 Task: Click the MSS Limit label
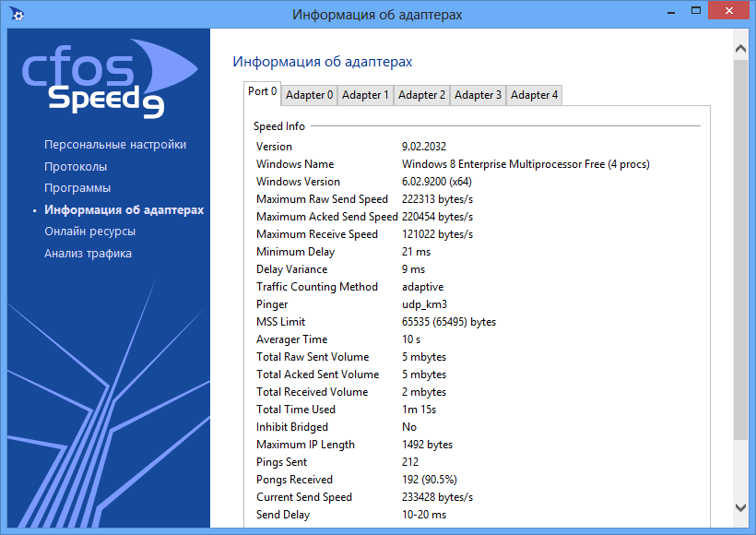coord(280,322)
